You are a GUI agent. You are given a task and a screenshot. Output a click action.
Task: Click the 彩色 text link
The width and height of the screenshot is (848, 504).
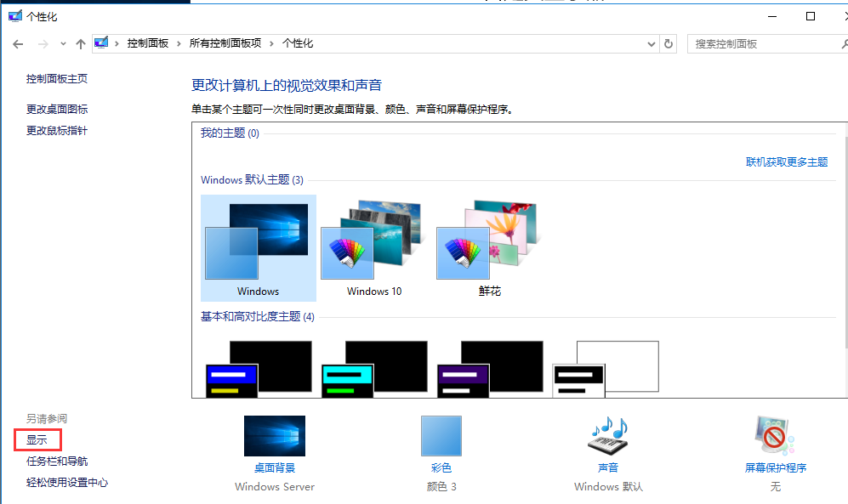pyautogui.click(x=441, y=467)
